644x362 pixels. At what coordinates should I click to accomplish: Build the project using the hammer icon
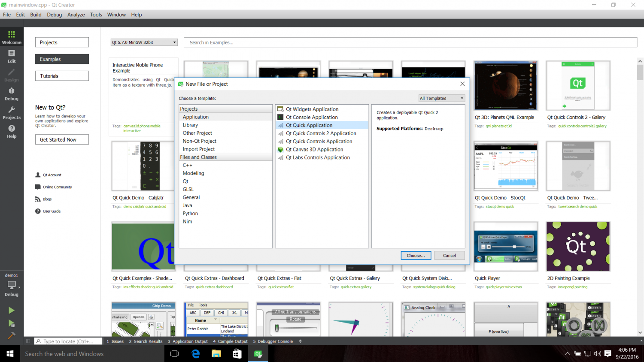coord(12,336)
